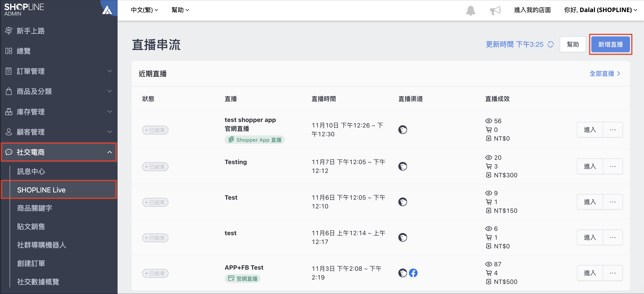Click the 新手上路 signpost icon
The width and height of the screenshot is (644, 294).
9,31
